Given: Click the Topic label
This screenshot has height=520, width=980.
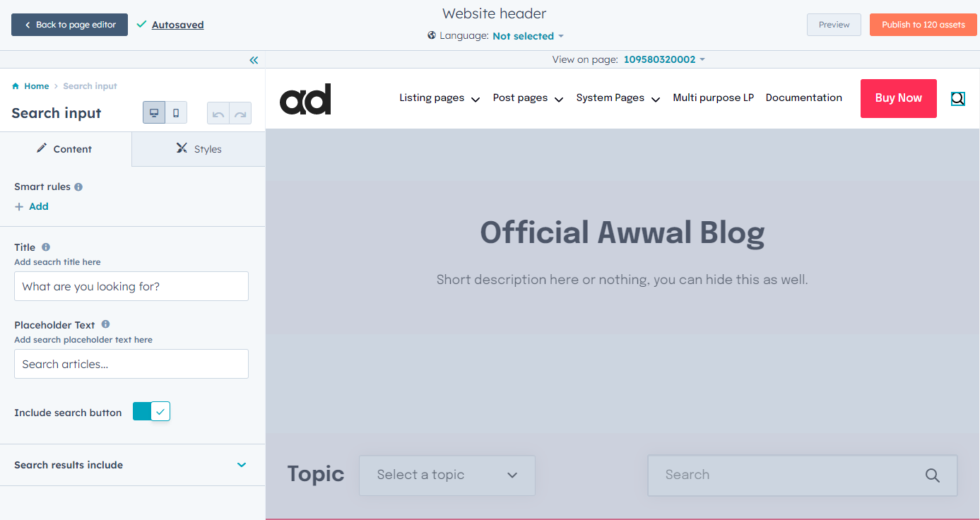Looking at the screenshot, I should tap(316, 474).
